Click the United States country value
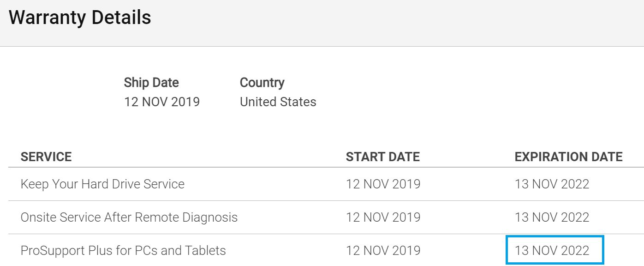Screen dimensions: 644x266 click(x=278, y=102)
